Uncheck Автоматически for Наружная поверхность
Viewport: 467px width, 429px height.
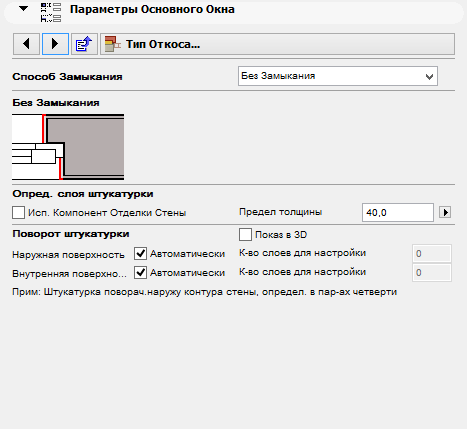(x=140, y=254)
